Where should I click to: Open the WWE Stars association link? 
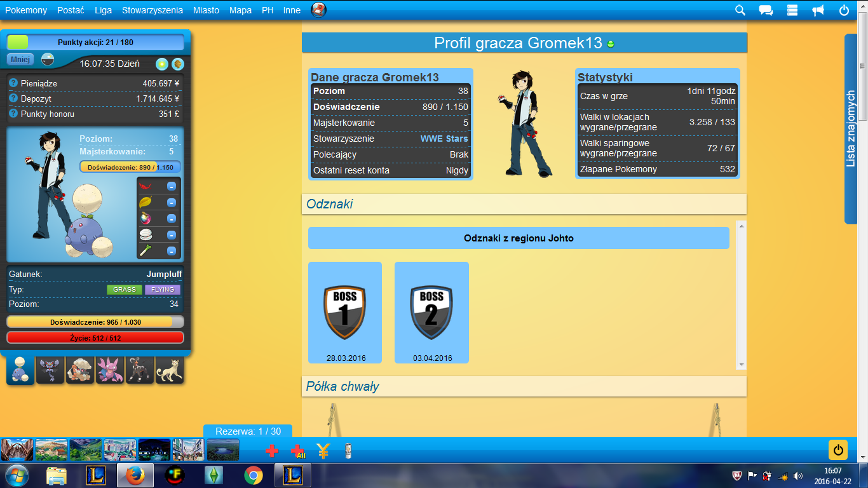(444, 139)
